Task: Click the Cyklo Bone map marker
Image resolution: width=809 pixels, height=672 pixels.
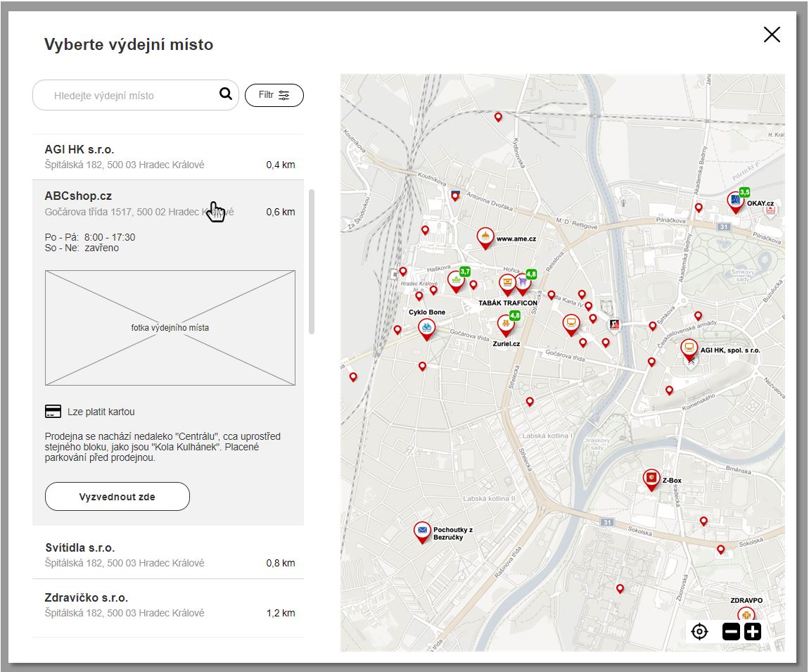Action: tap(426, 328)
